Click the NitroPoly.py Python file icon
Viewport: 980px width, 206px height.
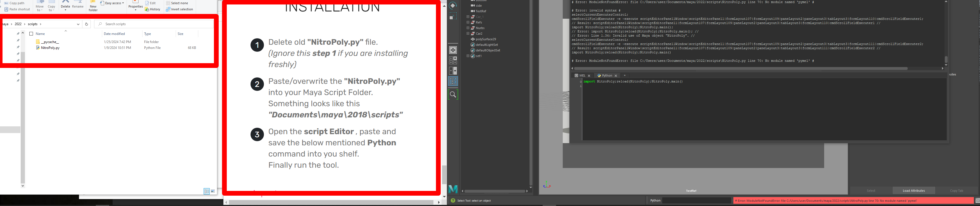click(38, 48)
